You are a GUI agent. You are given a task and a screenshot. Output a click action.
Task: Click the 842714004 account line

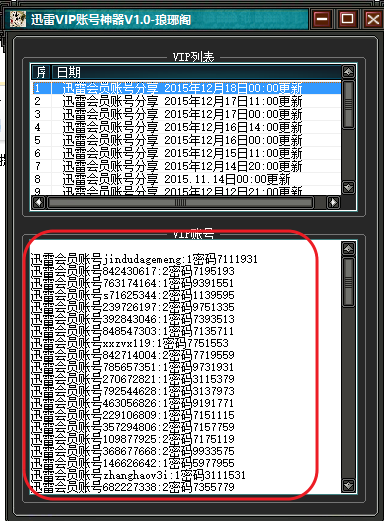(133, 355)
